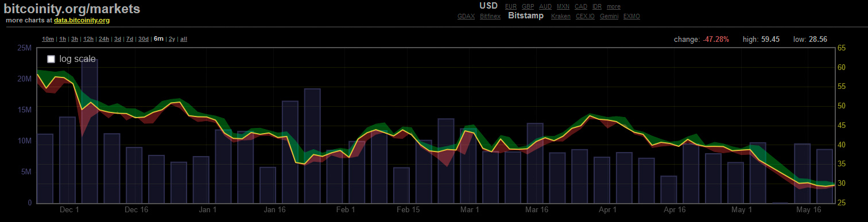The width and height of the screenshot is (868, 222).
Task: Click the low 28.56 value
Action: click(818, 40)
